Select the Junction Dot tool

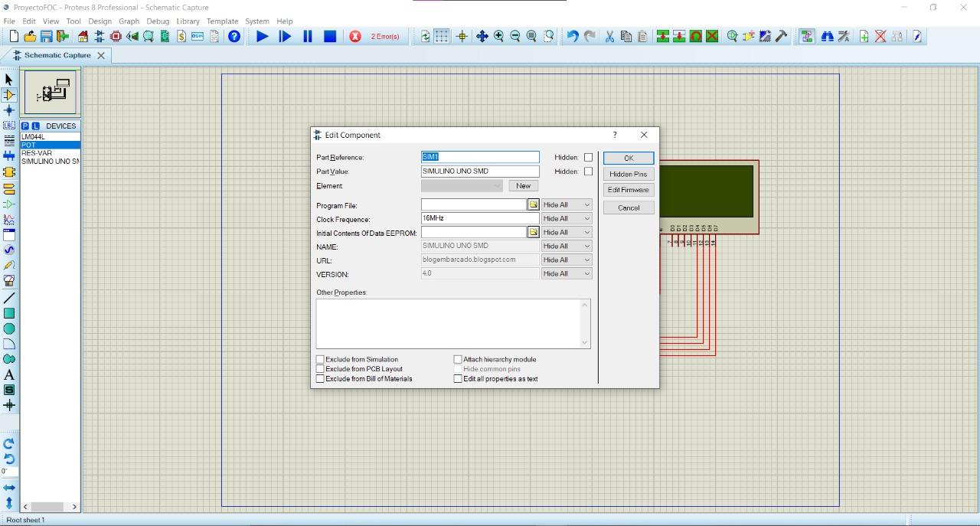click(9, 110)
